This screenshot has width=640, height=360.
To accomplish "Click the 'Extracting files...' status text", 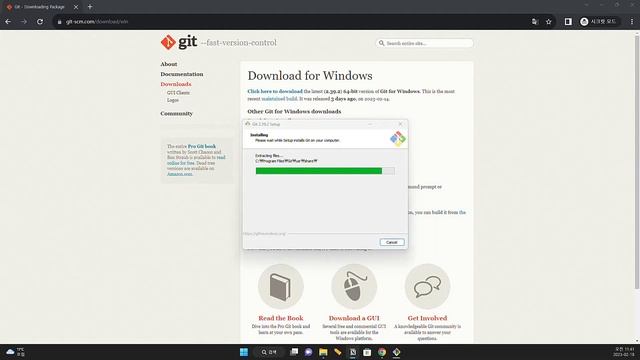I will [269, 156].
